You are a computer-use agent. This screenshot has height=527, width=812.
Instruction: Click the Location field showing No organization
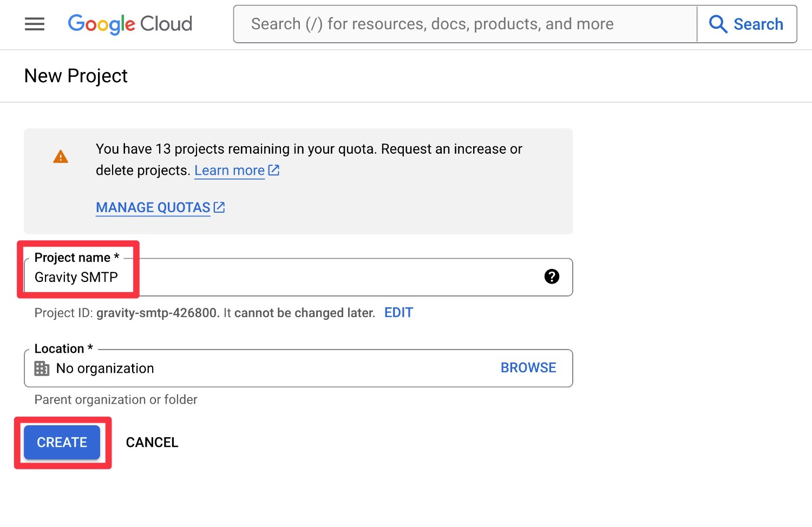[298, 368]
